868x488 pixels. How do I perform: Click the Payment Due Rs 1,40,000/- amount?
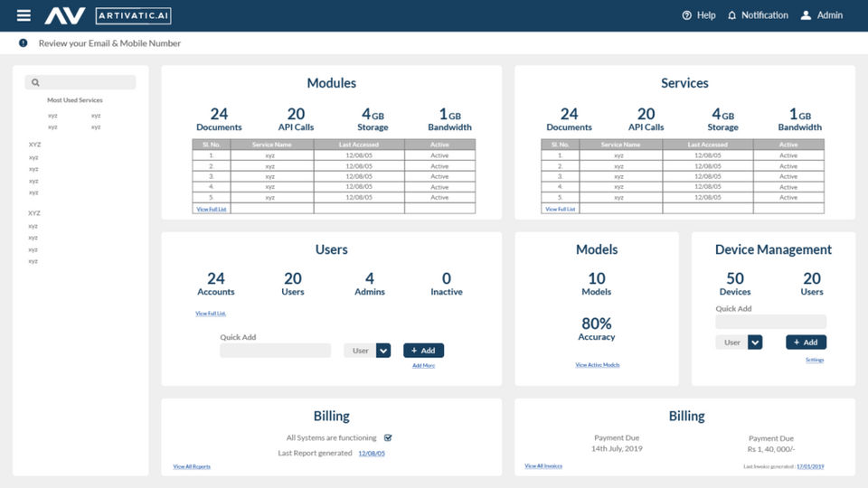pyautogui.click(x=771, y=444)
